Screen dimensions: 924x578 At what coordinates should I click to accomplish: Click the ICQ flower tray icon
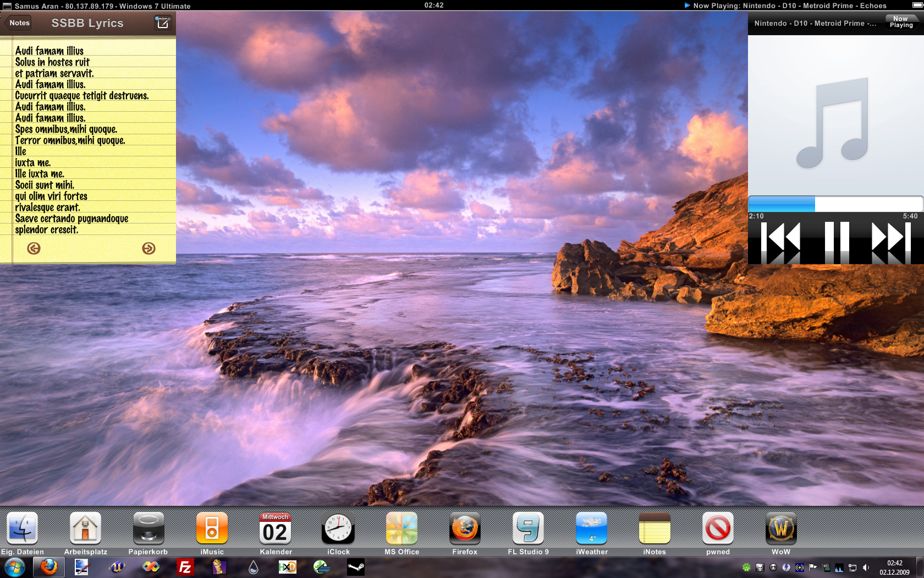coord(746,568)
